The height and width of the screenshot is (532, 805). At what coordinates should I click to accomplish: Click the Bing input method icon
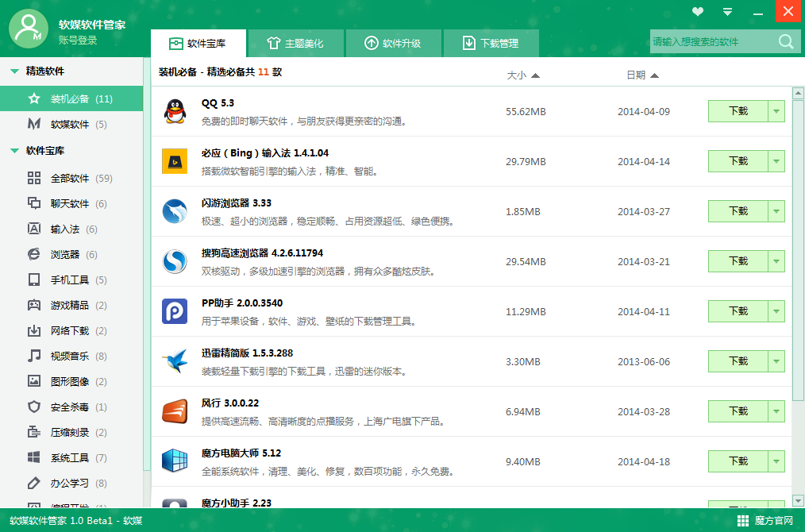point(175,161)
